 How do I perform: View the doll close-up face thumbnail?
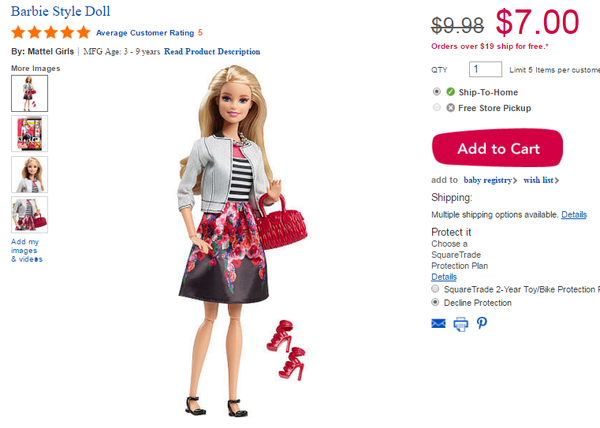(29, 174)
